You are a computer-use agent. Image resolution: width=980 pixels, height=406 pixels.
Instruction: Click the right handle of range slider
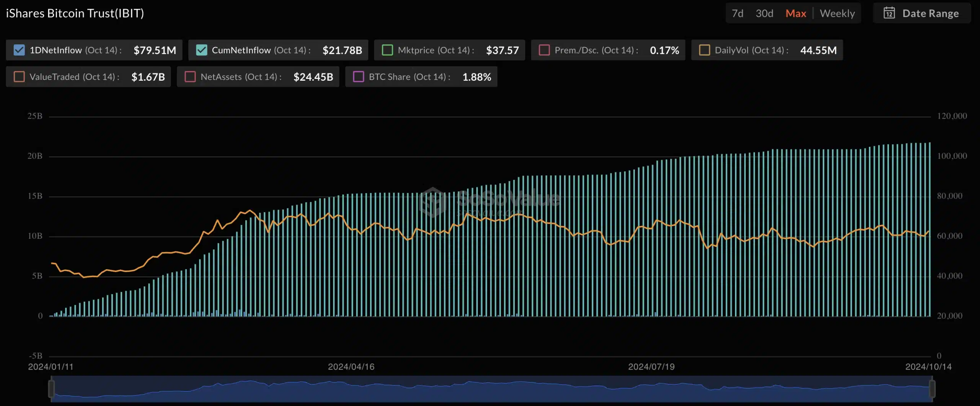(x=932, y=389)
